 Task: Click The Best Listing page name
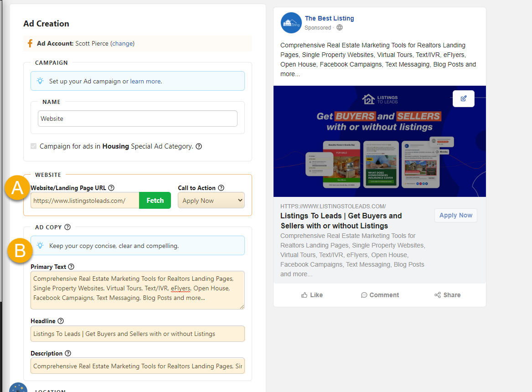pos(329,18)
